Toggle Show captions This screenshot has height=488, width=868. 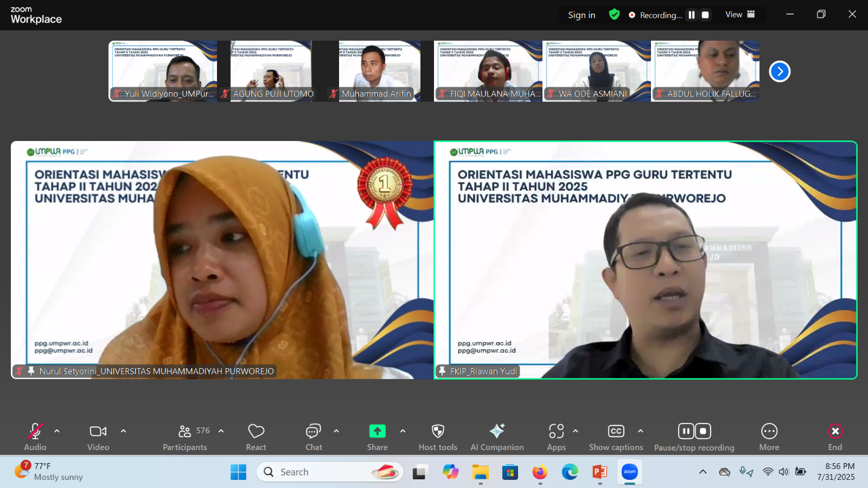point(616,437)
